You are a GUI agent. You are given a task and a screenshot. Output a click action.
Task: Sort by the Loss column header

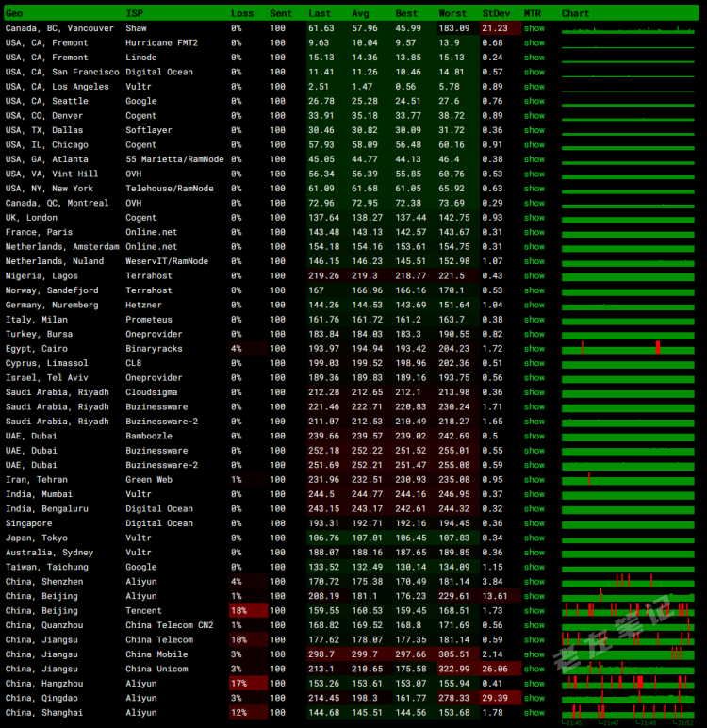(x=242, y=13)
